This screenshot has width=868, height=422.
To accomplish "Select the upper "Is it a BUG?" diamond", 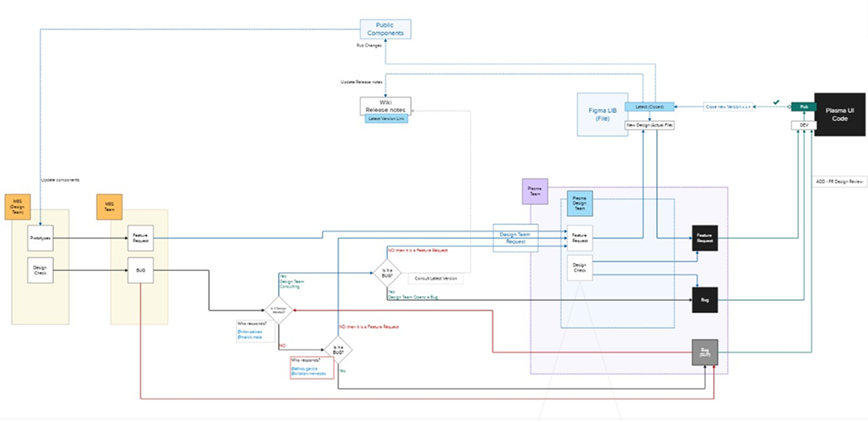I will point(387,272).
